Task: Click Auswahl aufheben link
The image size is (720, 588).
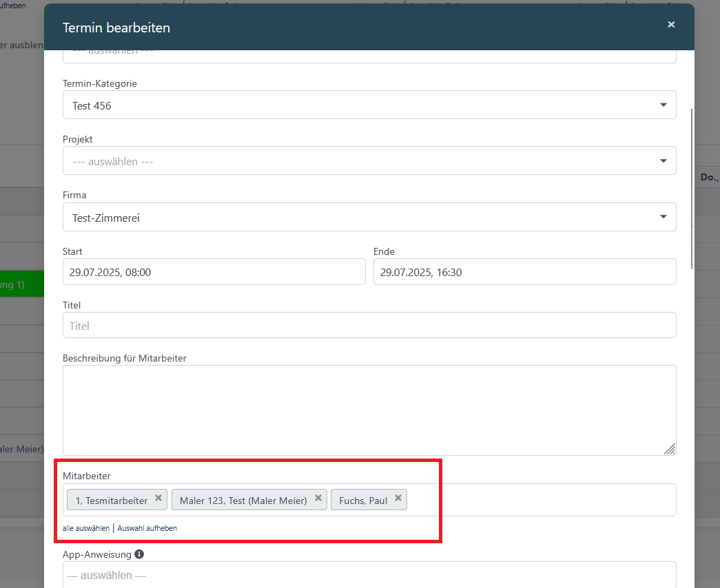Action: point(147,528)
